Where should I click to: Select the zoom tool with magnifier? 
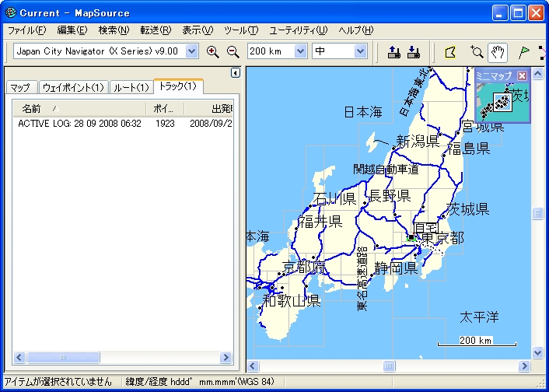(x=477, y=52)
